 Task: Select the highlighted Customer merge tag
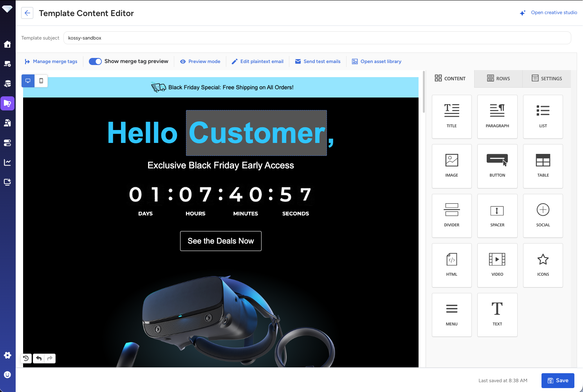pyautogui.click(x=256, y=133)
